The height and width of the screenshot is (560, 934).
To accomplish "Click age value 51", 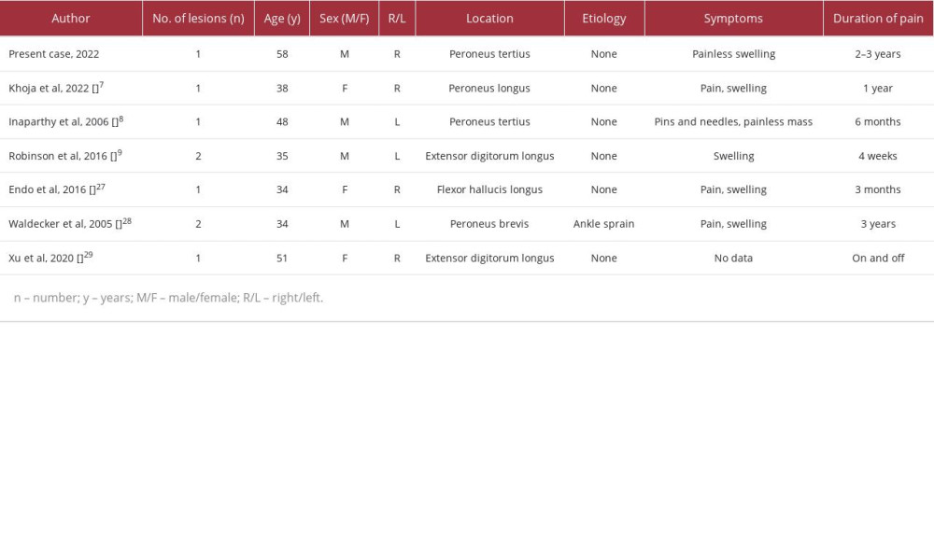I will pos(282,258).
